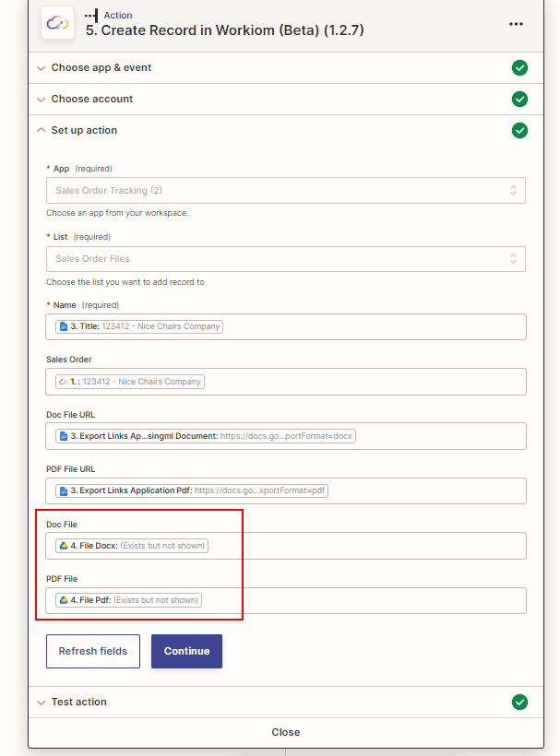
Task: Open the three-dot more options menu
Action: pyautogui.click(x=516, y=24)
